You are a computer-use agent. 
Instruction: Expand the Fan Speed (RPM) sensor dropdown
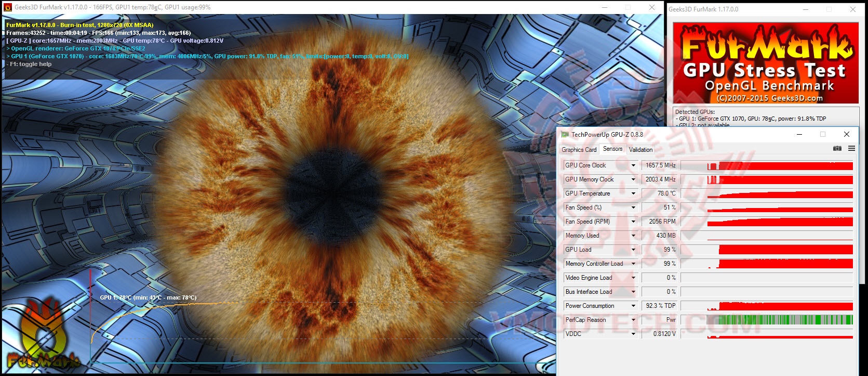click(x=633, y=222)
